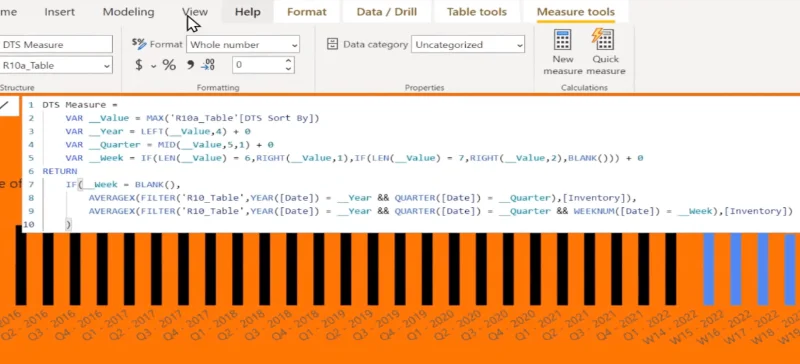800x364 pixels.
Task: Click the Properties group label
Action: pos(424,88)
